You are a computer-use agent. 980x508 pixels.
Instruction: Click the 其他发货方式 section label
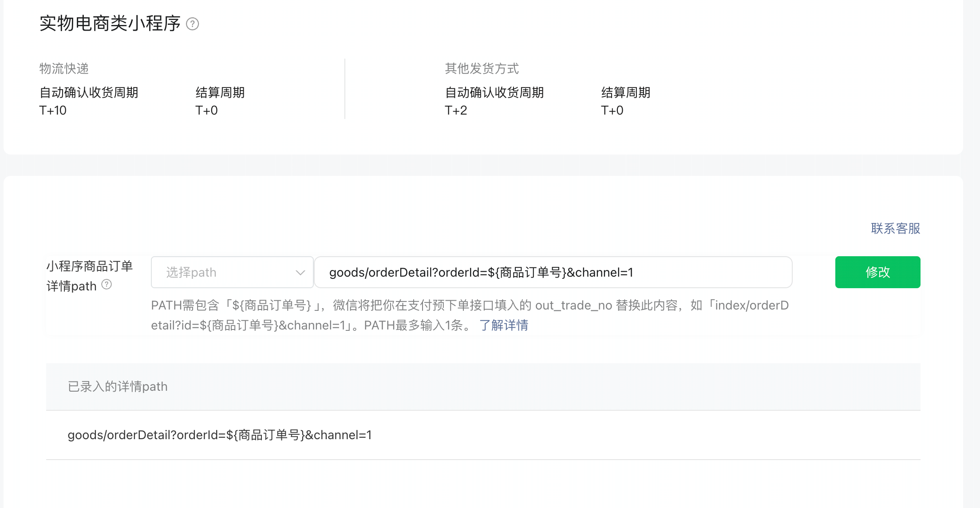482,68
